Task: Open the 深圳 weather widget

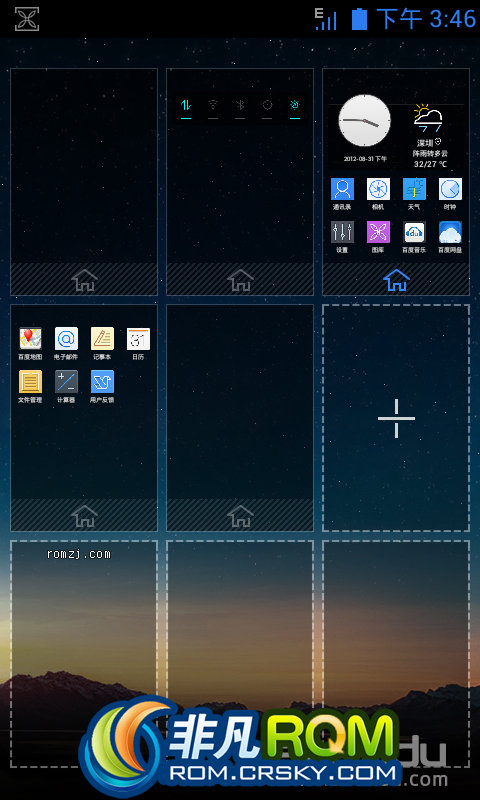Action: [430, 136]
